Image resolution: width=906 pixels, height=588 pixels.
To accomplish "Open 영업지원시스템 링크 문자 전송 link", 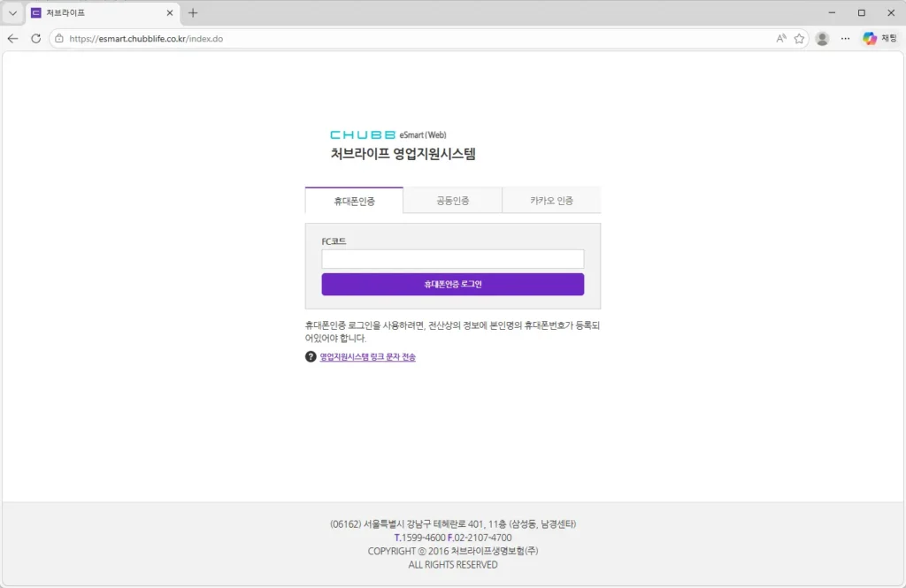I will click(367, 357).
